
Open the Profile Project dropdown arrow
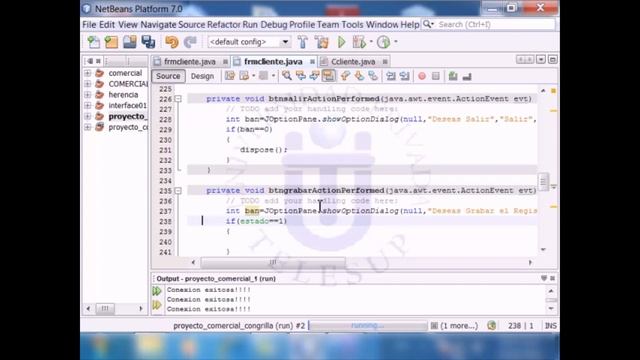(x=396, y=42)
